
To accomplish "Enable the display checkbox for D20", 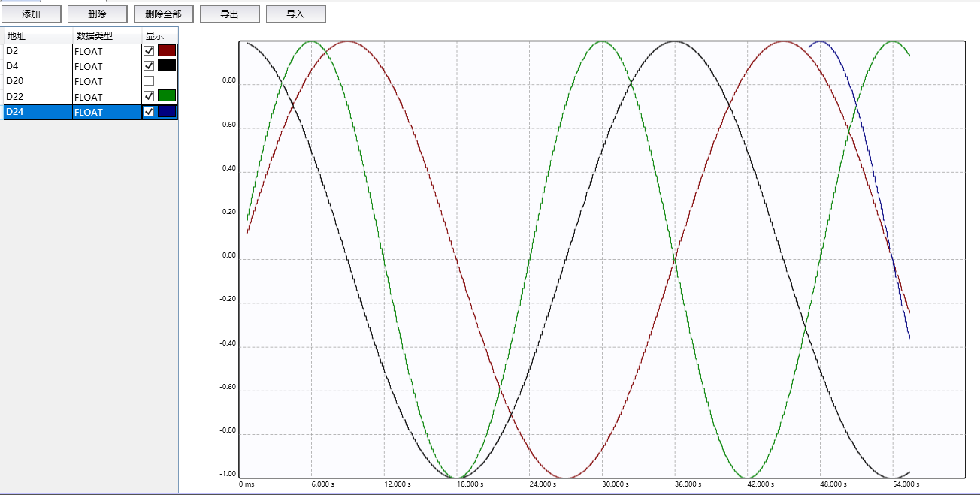I will (149, 81).
